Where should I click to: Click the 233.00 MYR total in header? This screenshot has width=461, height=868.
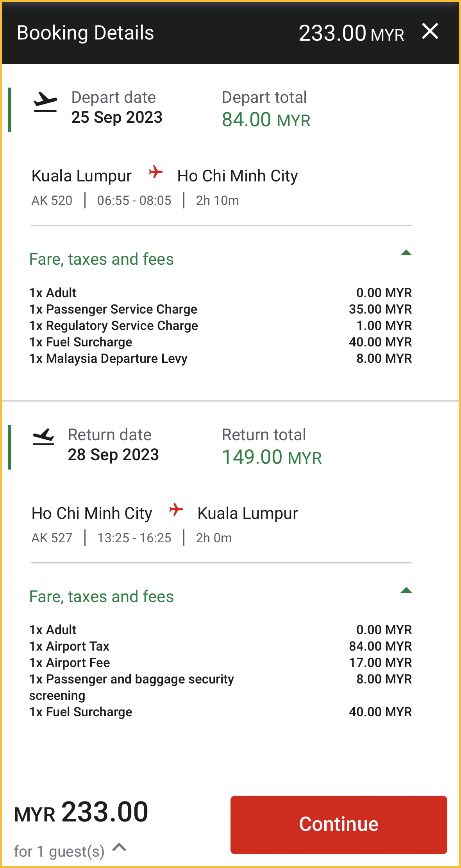tap(351, 33)
